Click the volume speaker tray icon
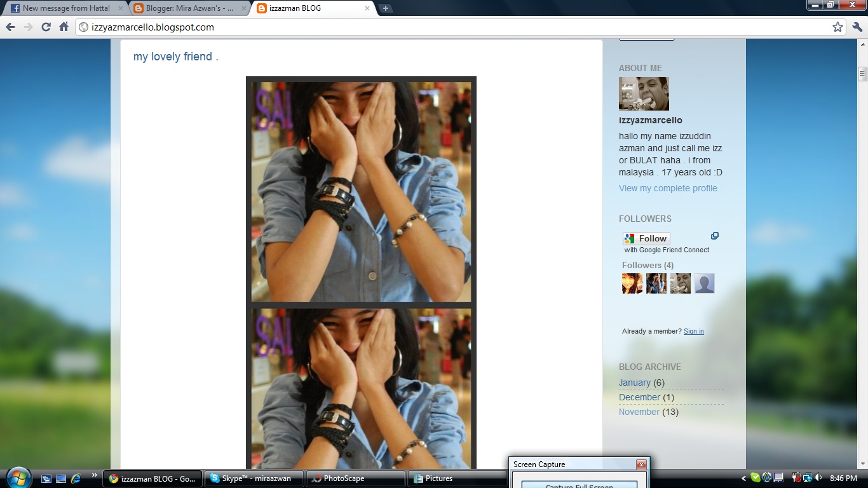868x488 pixels. point(818,478)
